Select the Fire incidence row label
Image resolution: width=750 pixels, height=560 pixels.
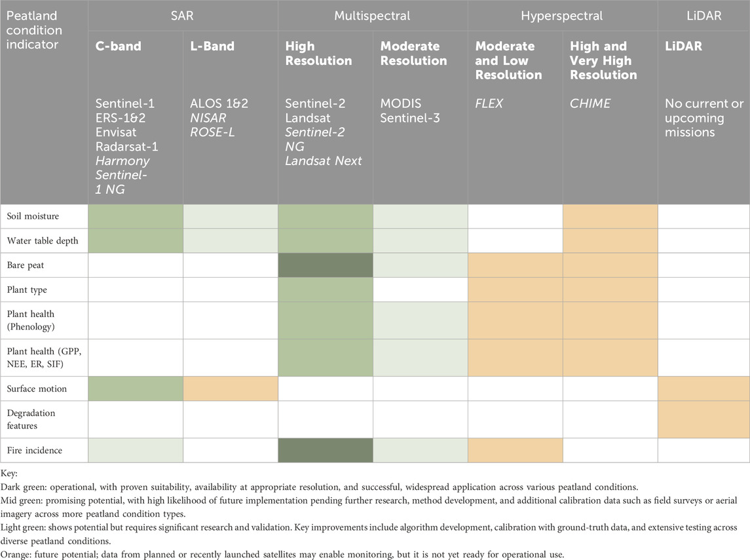click(x=35, y=451)
